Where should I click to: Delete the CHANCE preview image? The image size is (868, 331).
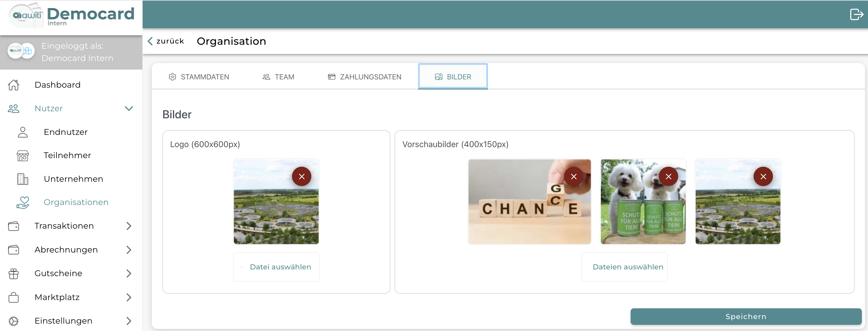click(x=574, y=177)
